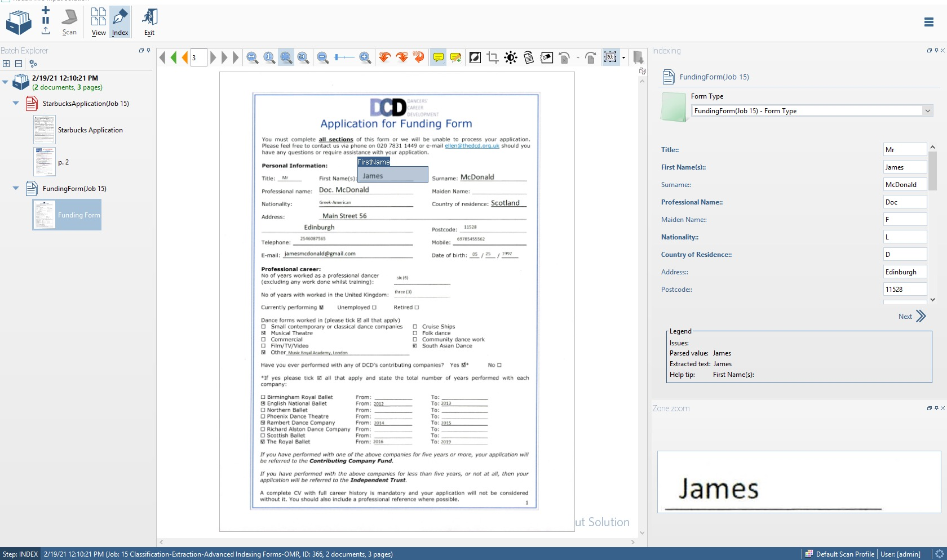This screenshot has width=947, height=560.
Task: Go to the last page arrow
Action: (236, 57)
